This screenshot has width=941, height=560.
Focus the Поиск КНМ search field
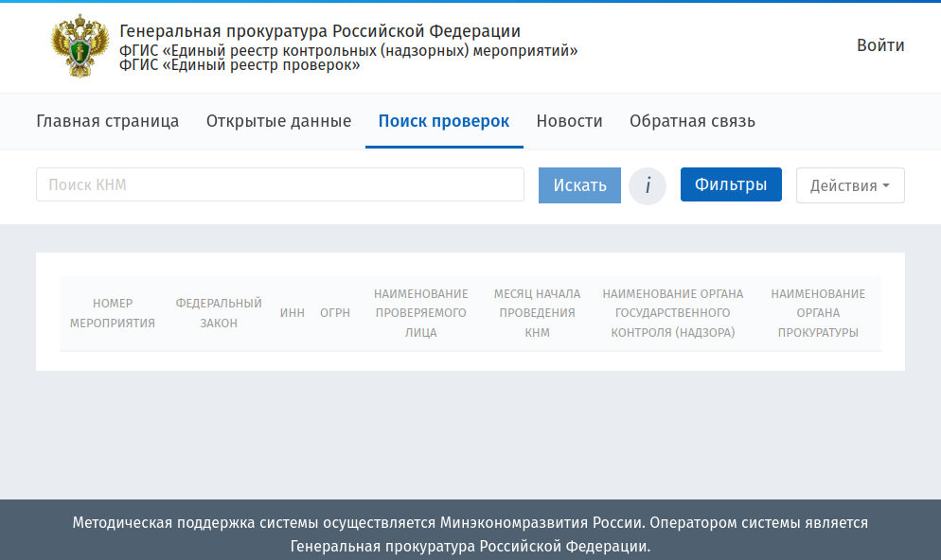pyautogui.click(x=280, y=184)
